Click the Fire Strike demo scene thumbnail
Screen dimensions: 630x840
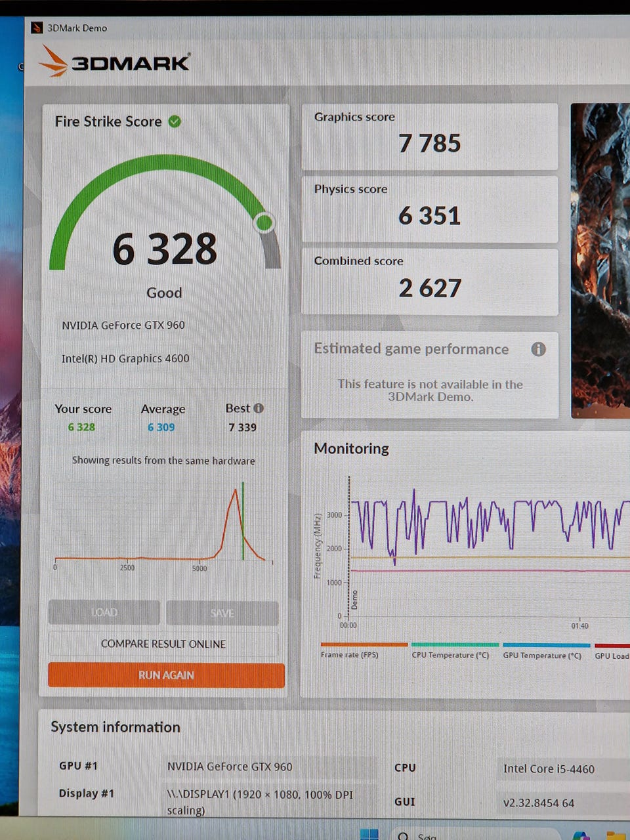tap(600, 261)
